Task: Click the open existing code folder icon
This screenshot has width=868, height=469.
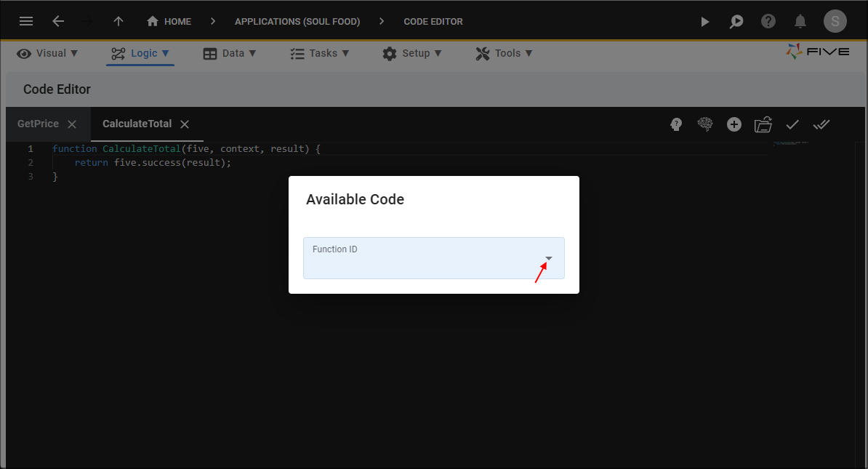Action: [763, 124]
